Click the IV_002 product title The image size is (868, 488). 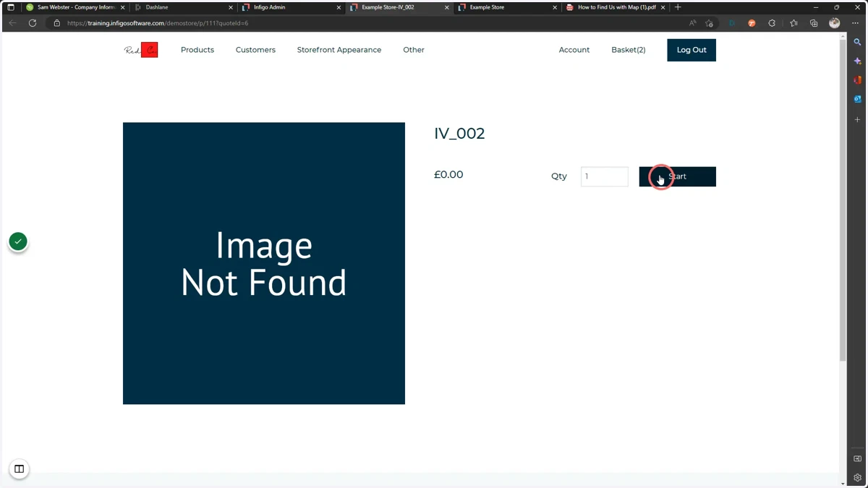pyautogui.click(x=459, y=134)
